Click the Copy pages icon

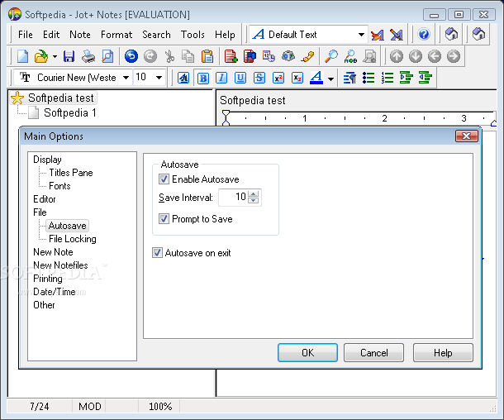point(188,56)
